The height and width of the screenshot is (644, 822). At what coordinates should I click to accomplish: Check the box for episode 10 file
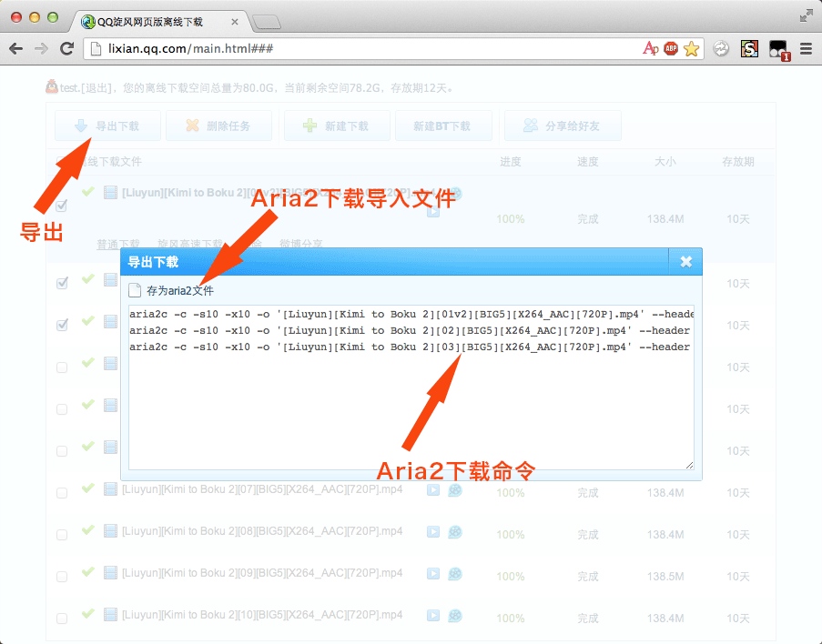[62, 619]
